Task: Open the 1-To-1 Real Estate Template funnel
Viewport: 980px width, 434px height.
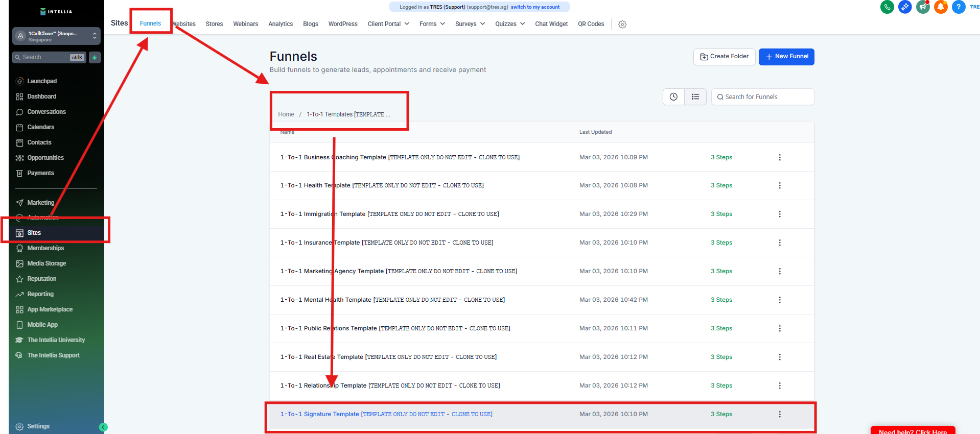Action: click(388, 357)
